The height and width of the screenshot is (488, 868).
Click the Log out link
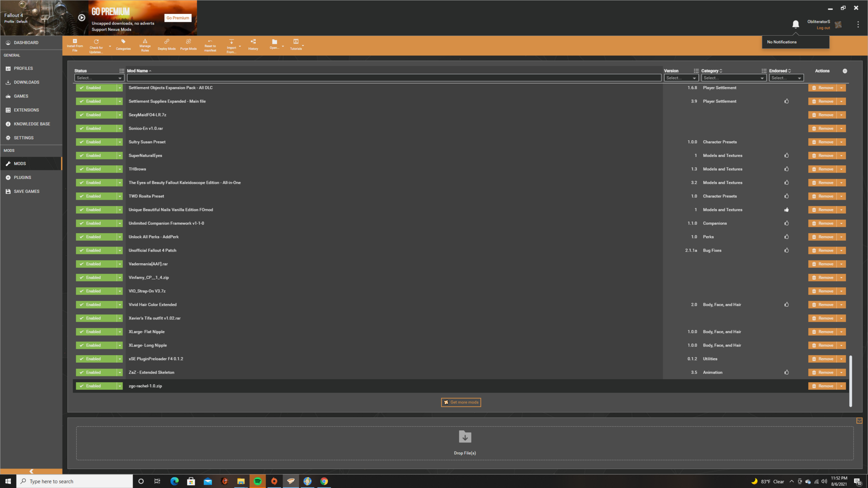click(x=823, y=28)
